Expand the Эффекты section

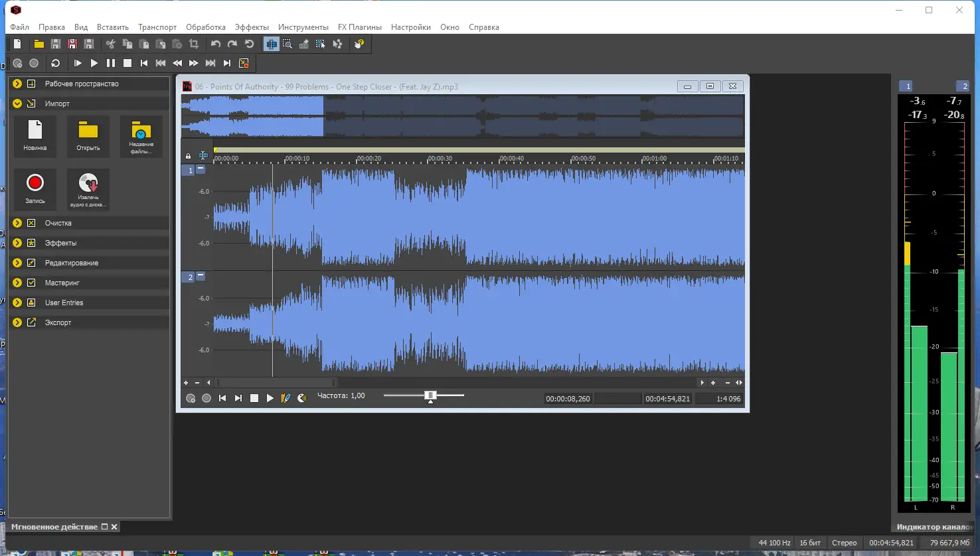[17, 243]
